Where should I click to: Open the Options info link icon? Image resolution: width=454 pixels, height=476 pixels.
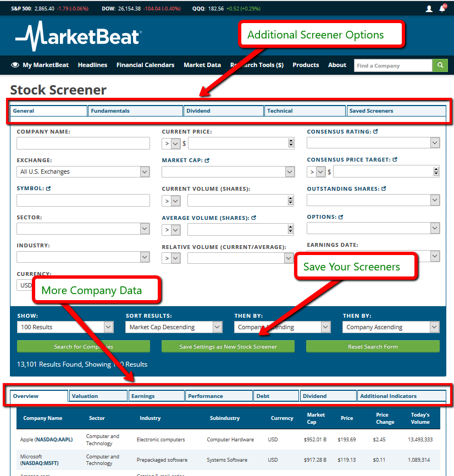pos(341,217)
